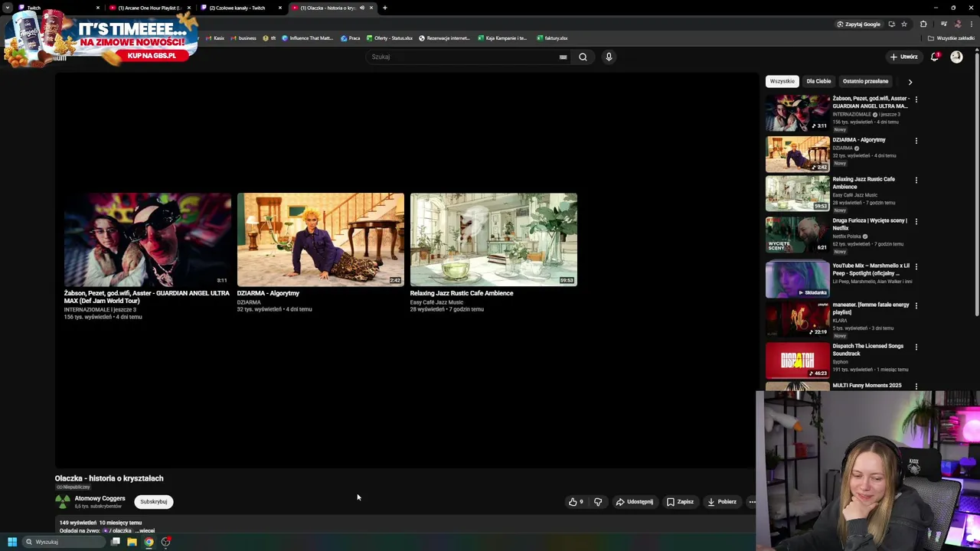Open File Explorer from taskbar

[x=132, y=542]
